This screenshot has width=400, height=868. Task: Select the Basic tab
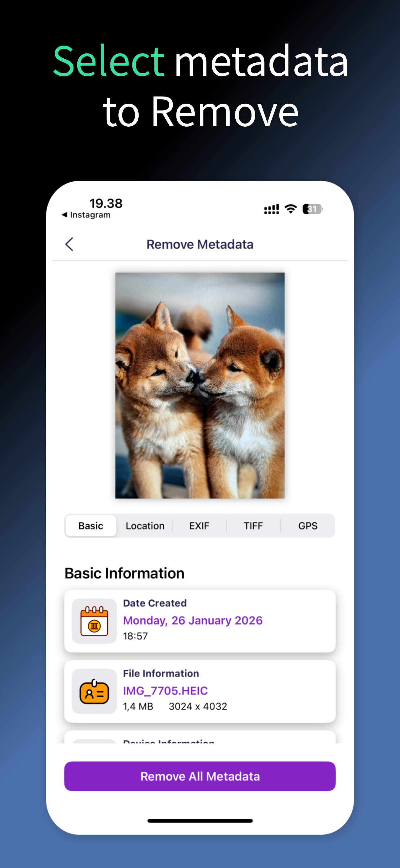(x=91, y=526)
